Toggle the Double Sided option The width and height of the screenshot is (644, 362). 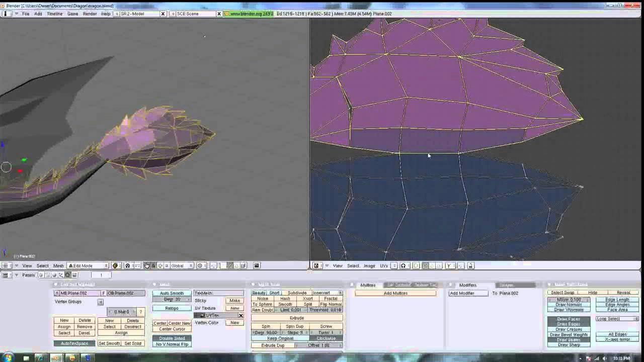click(172, 338)
